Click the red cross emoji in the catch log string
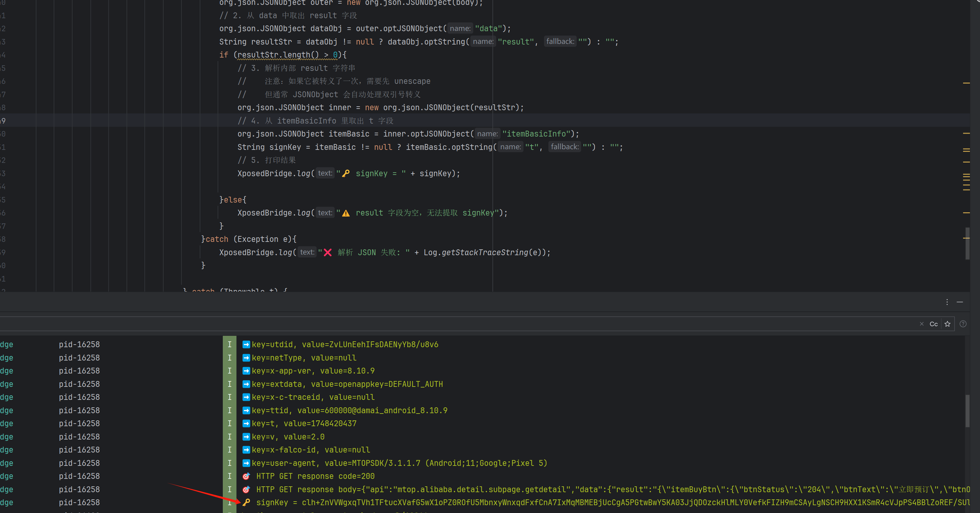Viewport: 980px width, 513px height. pos(328,253)
